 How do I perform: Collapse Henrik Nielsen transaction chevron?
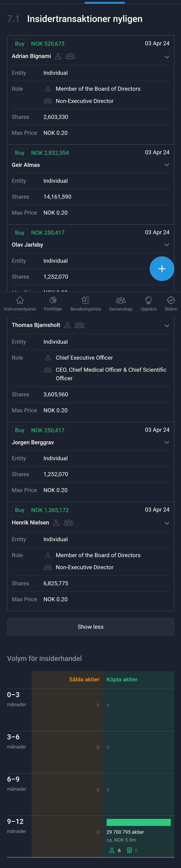[167, 523]
